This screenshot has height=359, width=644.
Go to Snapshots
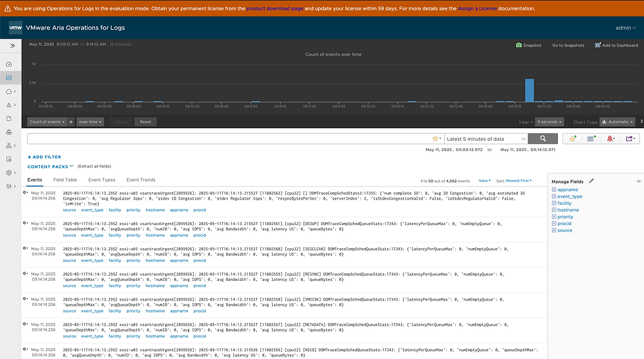568,45
